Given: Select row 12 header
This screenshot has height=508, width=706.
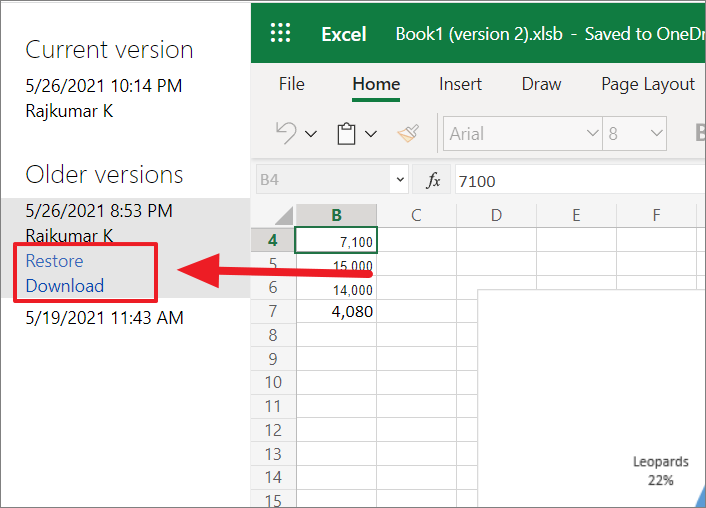Looking at the screenshot, I should 273,430.
